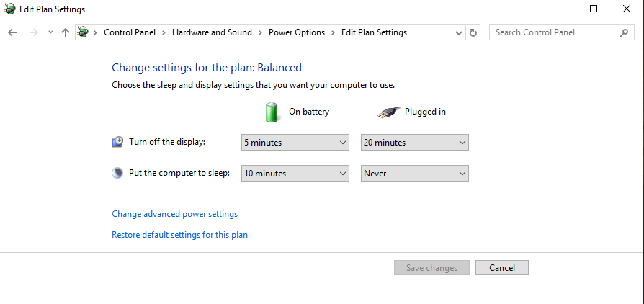
Task: Open the recent locations chevron
Action: (50, 32)
